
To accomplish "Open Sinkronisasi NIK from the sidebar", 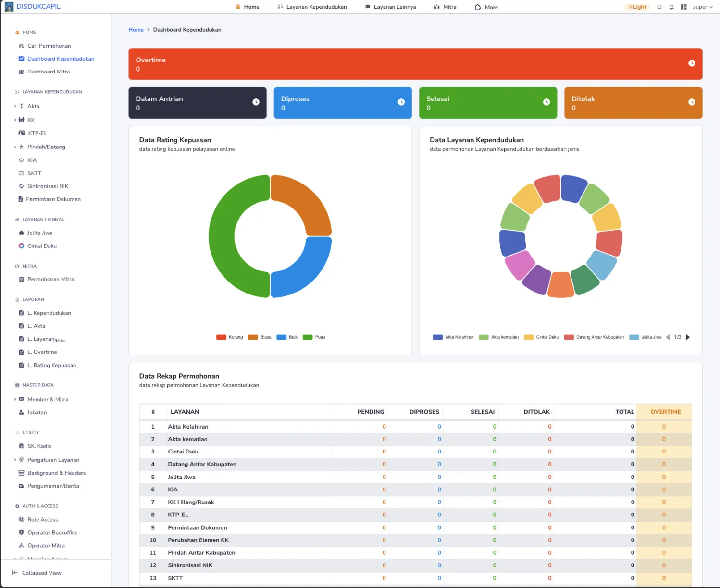I will (x=48, y=186).
